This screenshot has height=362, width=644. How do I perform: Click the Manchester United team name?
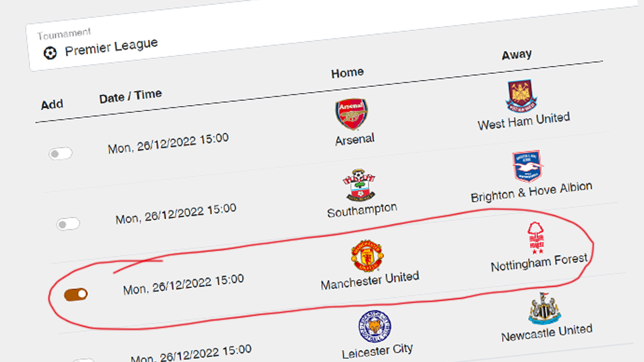point(370,281)
